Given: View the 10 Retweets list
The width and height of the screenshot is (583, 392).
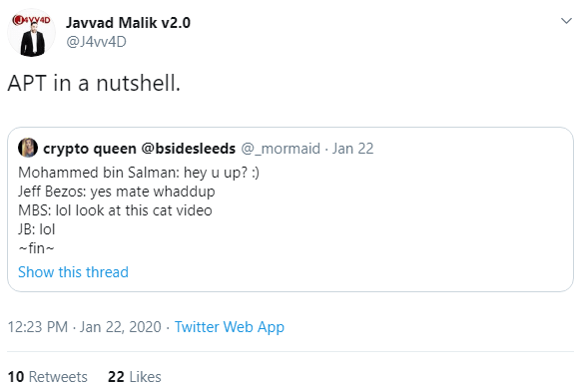Looking at the screenshot, I should click(x=48, y=377).
